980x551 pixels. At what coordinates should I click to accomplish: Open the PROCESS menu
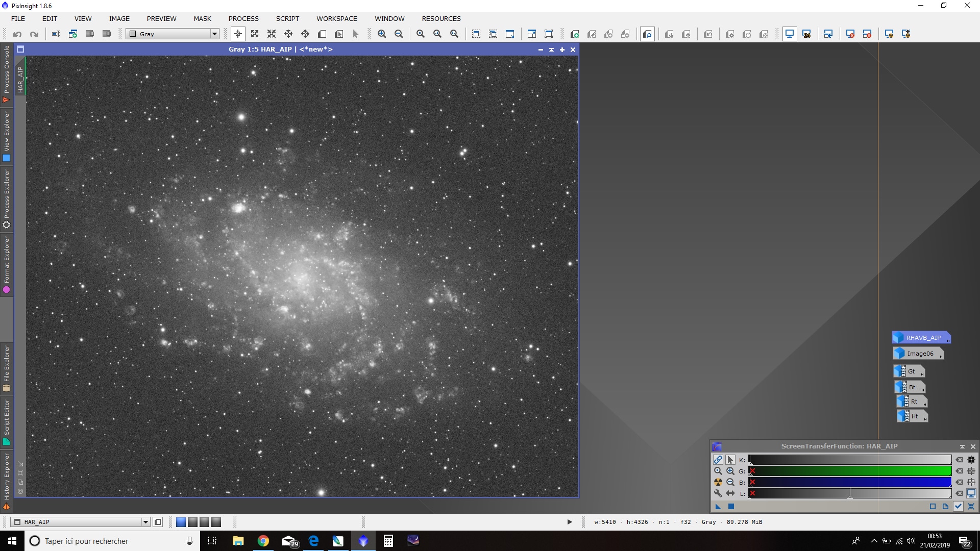pos(243,18)
